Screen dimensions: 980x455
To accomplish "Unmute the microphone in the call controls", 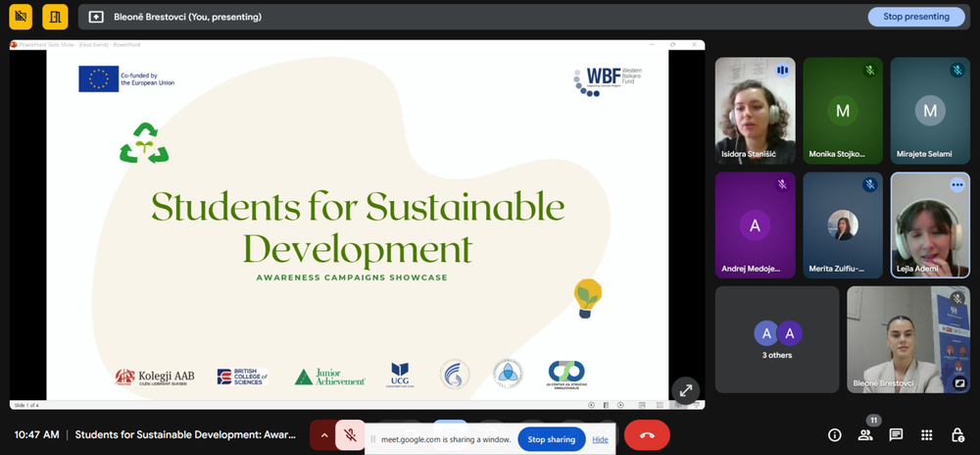I will (350, 434).
